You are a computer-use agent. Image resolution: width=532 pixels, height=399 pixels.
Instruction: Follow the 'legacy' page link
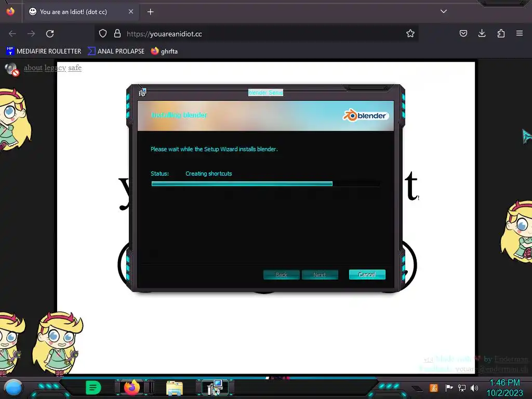click(55, 68)
